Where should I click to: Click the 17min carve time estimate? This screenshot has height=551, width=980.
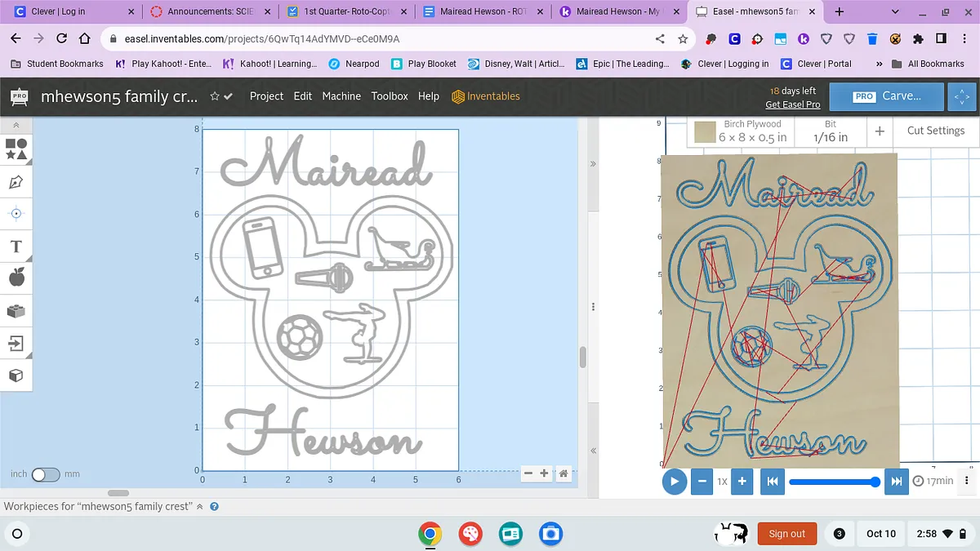point(933,481)
